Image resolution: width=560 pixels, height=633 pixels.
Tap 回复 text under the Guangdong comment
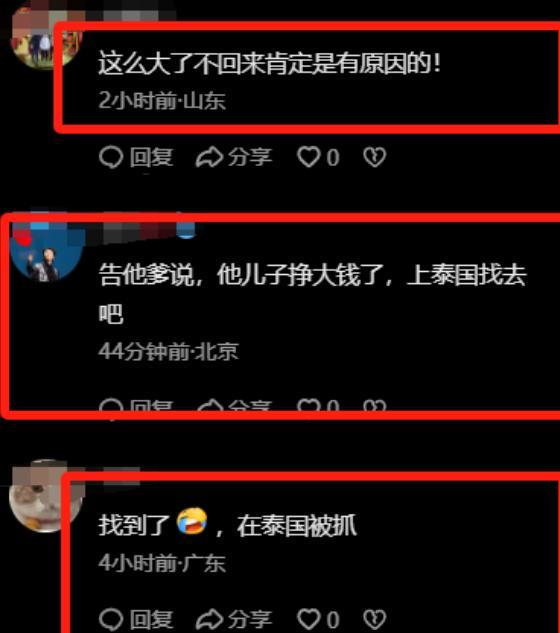[x=151, y=619]
